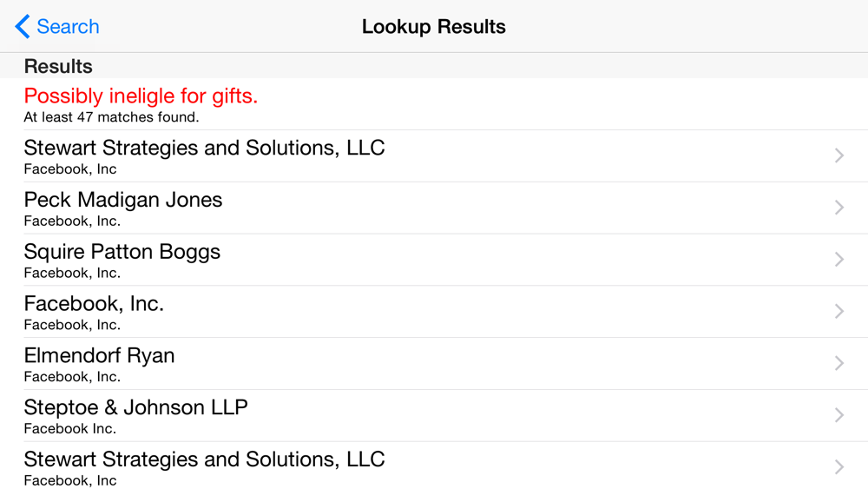Select the Squire Patton Boggs entry
The image size is (868, 489).
[122, 252]
